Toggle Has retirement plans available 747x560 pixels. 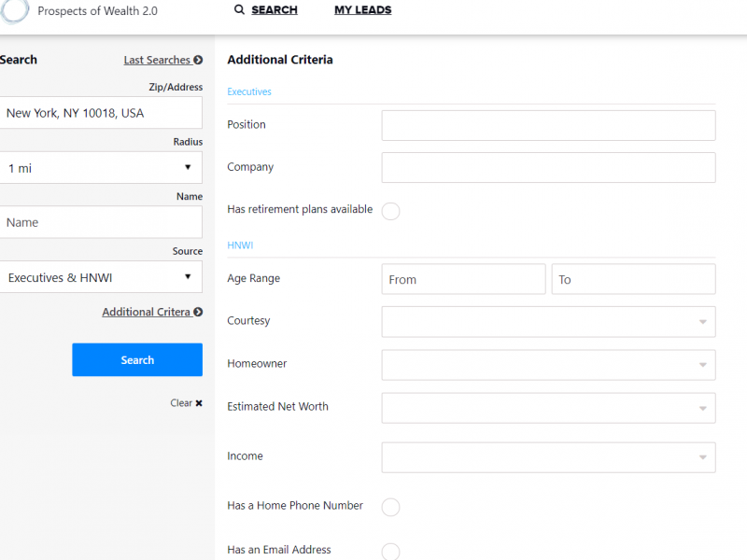(390, 211)
